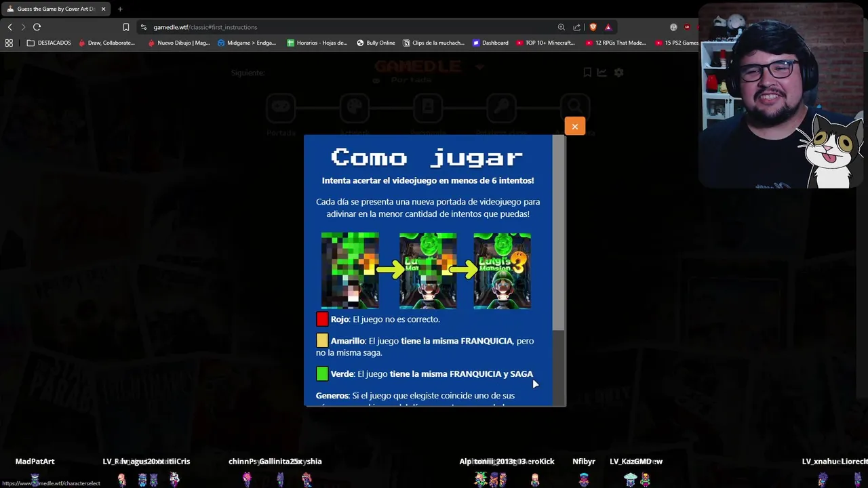Open the 12 RPGs That Made bookmark

(616, 43)
